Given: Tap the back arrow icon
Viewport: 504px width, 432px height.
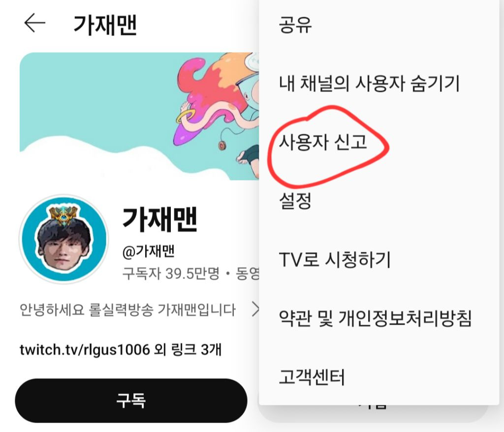Looking at the screenshot, I should tap(35, 23).
